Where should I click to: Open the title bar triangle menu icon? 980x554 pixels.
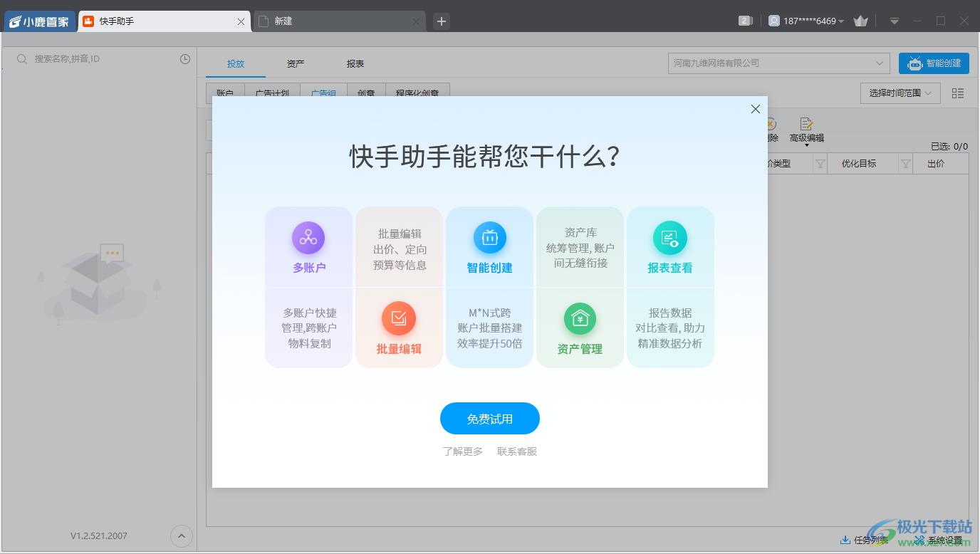(895, 21)
